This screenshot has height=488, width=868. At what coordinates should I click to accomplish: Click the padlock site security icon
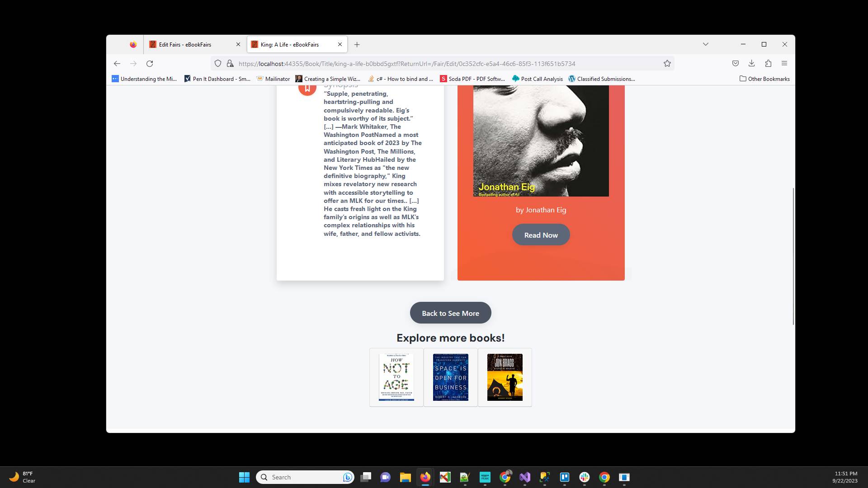click(x=231, y=63)
